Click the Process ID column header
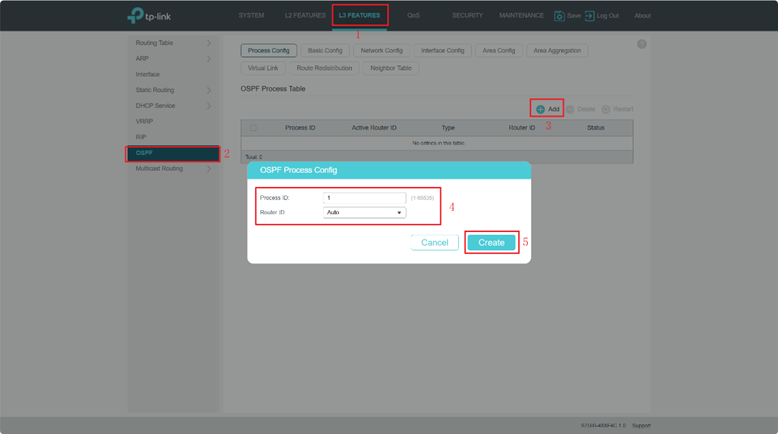The height and width of the screenshot is (434, 778). tap(300, 128)
